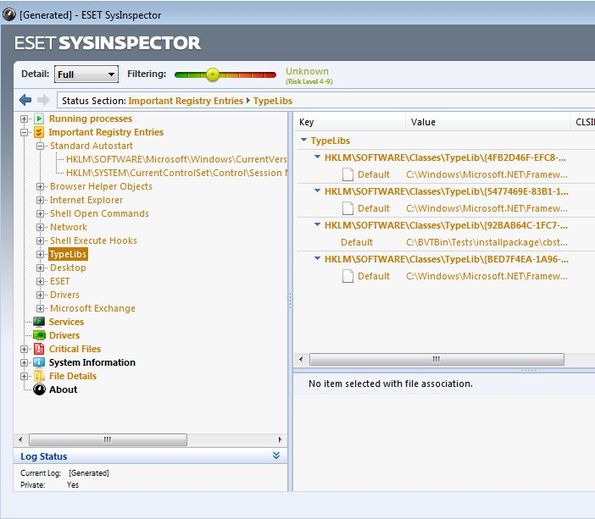Expand the Browser Helper Objects node
This screenshot has height=519, width=595.
(40, 187)
